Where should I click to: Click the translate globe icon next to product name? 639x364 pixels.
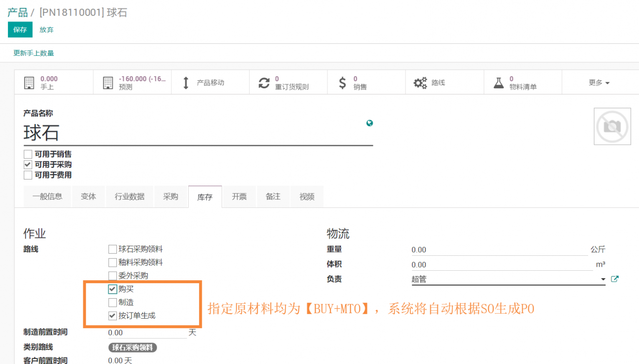pyautogui.click(x=369, y=123)
